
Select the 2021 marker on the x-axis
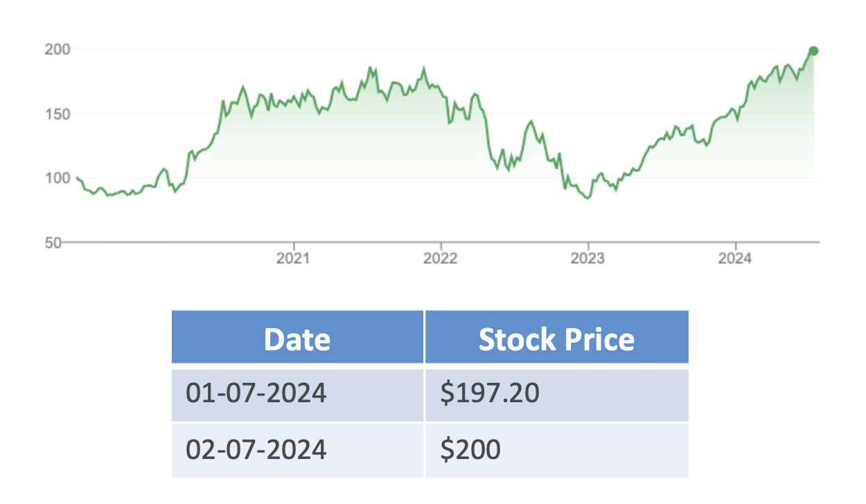pos(294,259)
